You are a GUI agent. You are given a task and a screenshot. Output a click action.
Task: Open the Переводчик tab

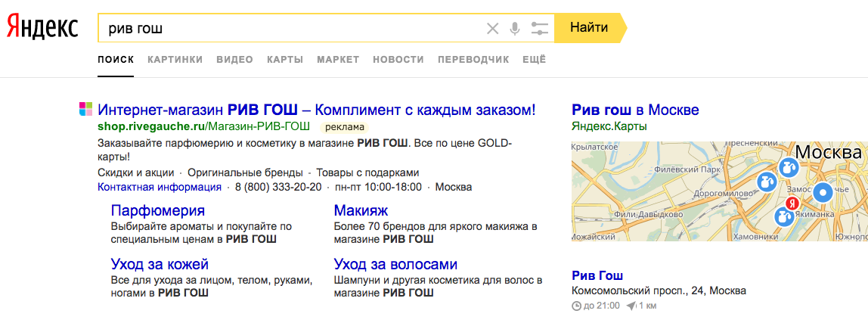[473, 60]
